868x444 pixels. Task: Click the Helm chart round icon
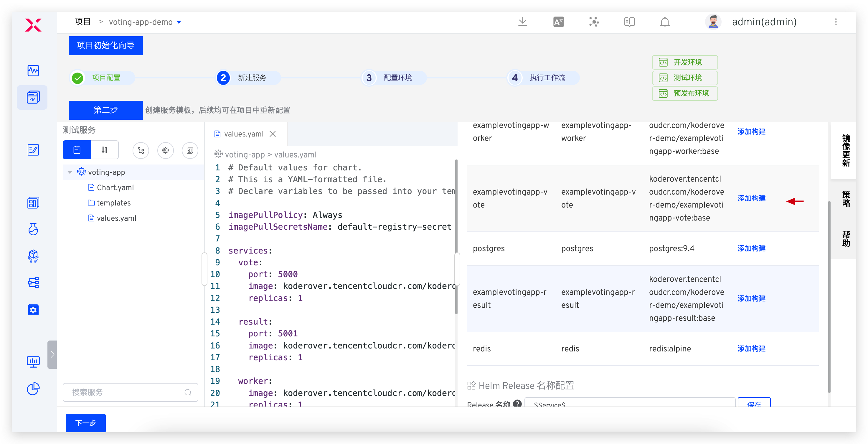click(x=166, y=150)
